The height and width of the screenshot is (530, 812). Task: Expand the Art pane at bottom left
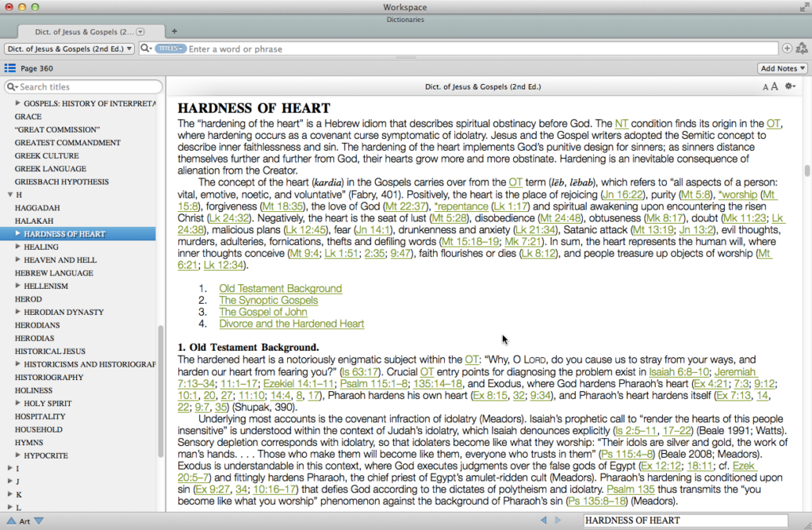coord(11,520)
